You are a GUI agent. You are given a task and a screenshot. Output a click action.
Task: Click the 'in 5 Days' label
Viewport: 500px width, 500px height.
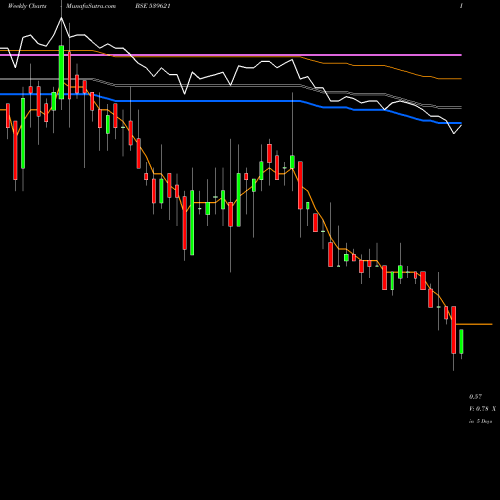coord(480,421)
